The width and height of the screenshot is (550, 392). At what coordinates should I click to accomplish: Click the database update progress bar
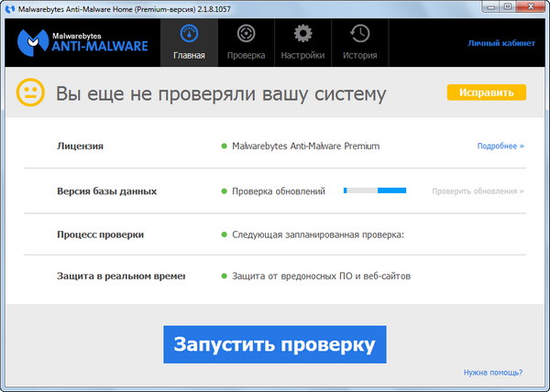tap(375, 191)
